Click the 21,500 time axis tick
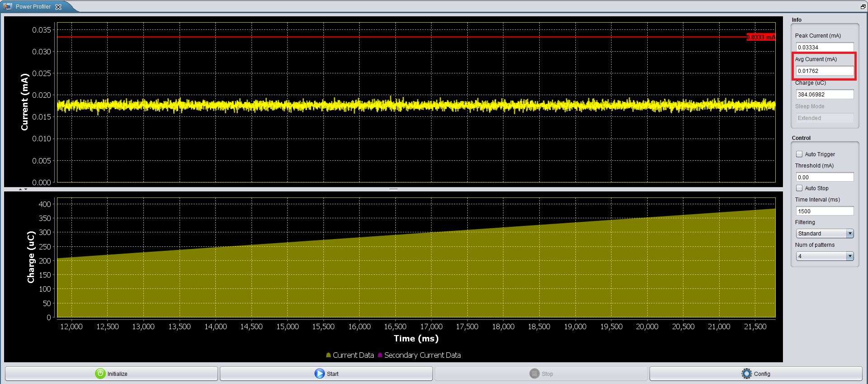This screenshot has height=384, width=868. pyautogui.click(x=755, y=326)
